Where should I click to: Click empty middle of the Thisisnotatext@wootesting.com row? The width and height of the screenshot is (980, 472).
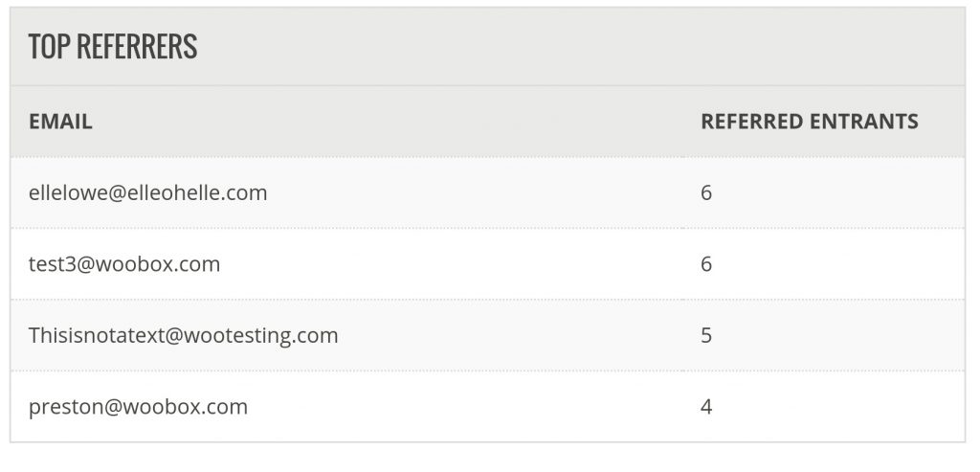click(x=517, y=335)
